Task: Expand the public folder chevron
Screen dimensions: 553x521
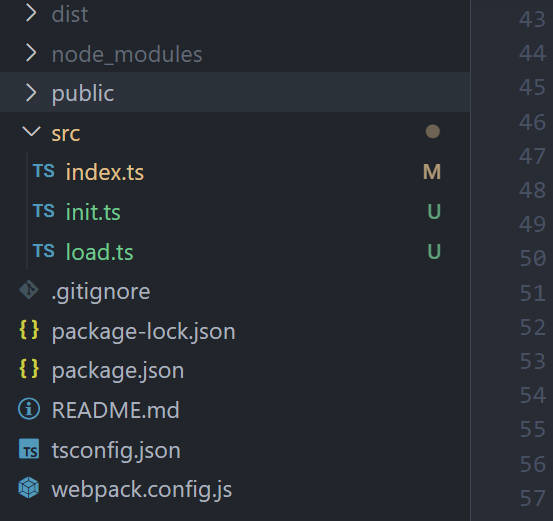Action: coord(31,93)
